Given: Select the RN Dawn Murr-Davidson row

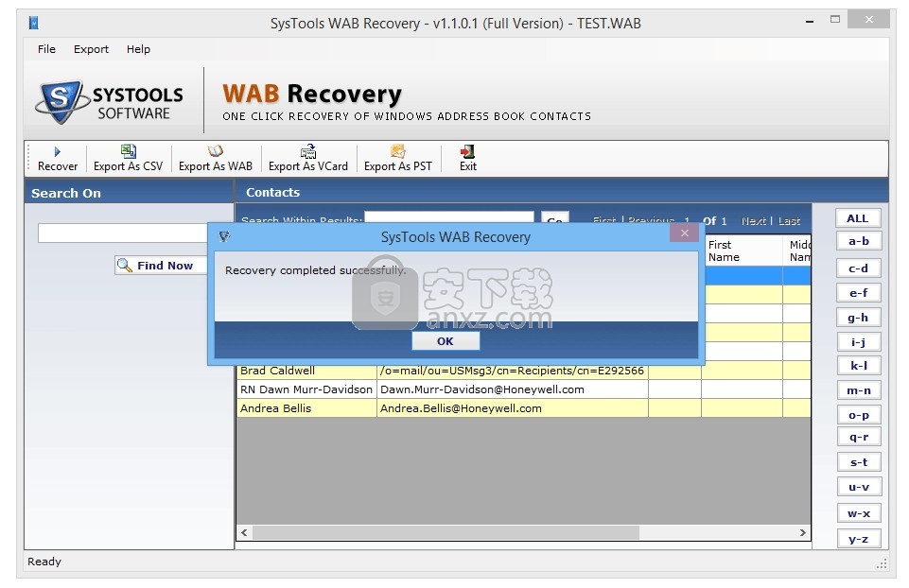Looking at the screenshot, I should coord(523,389).
